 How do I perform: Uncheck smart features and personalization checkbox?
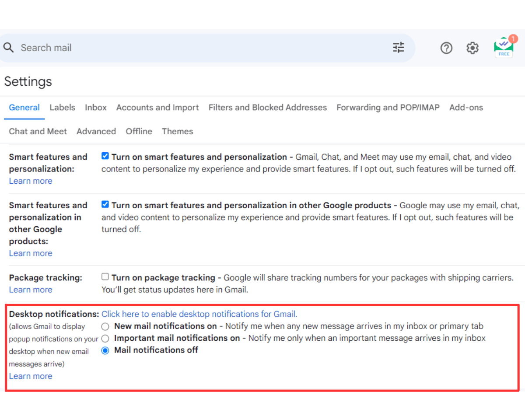pyautogui.click(x=105, y=156)
